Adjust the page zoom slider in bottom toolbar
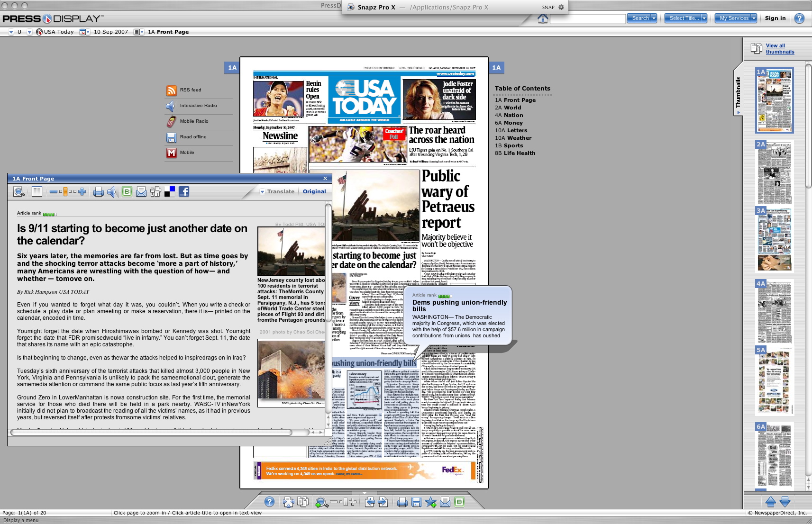Image resolution: width=812 pixels, height=524 pixels. pos(345,502)
